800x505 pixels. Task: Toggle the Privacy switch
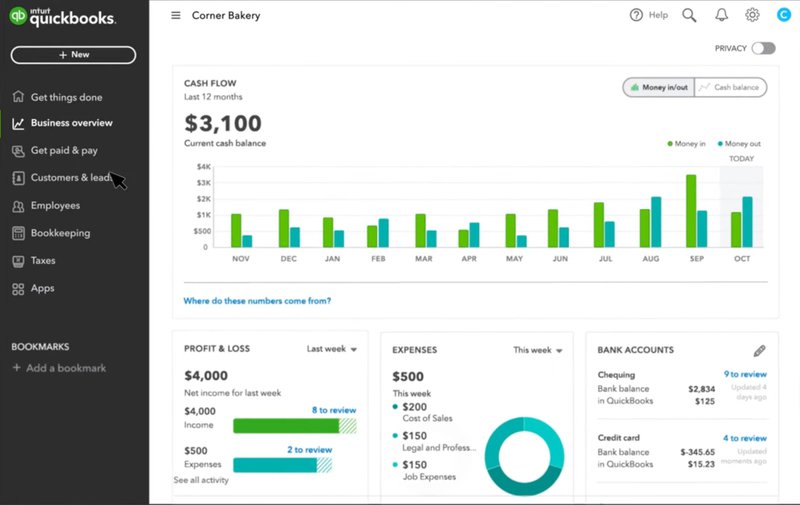tap(763, 48)
